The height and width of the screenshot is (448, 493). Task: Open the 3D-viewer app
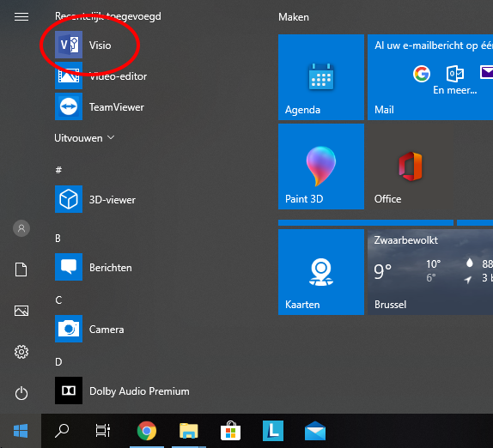[x=95, y=199]
